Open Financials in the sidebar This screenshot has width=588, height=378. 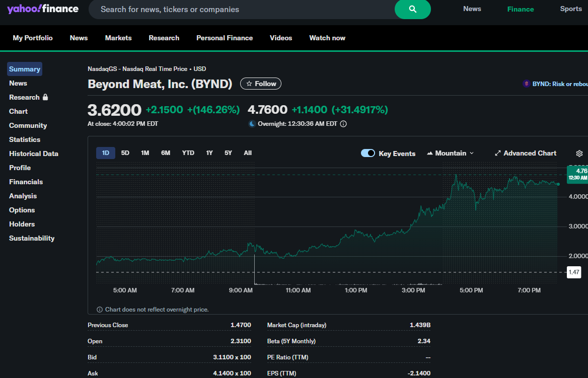26,182
